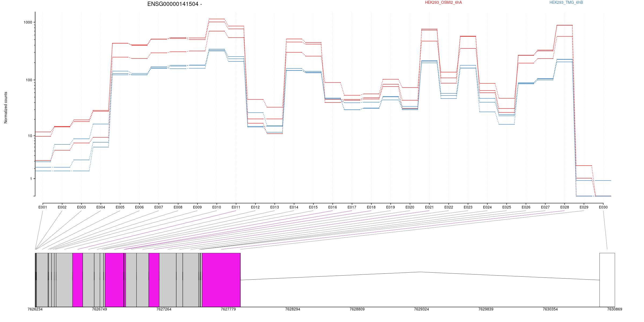The image size is (644, 322).
Task: Select exon label E010
Action: point(217,207)
